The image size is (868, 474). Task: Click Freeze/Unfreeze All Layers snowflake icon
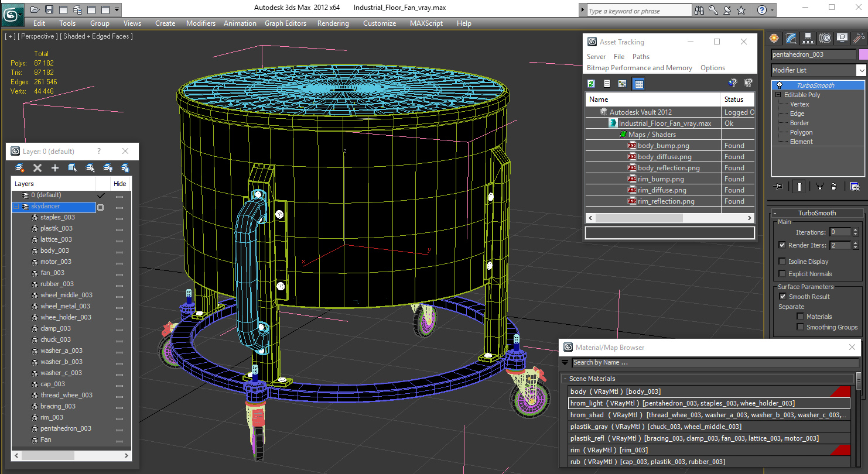125,168
